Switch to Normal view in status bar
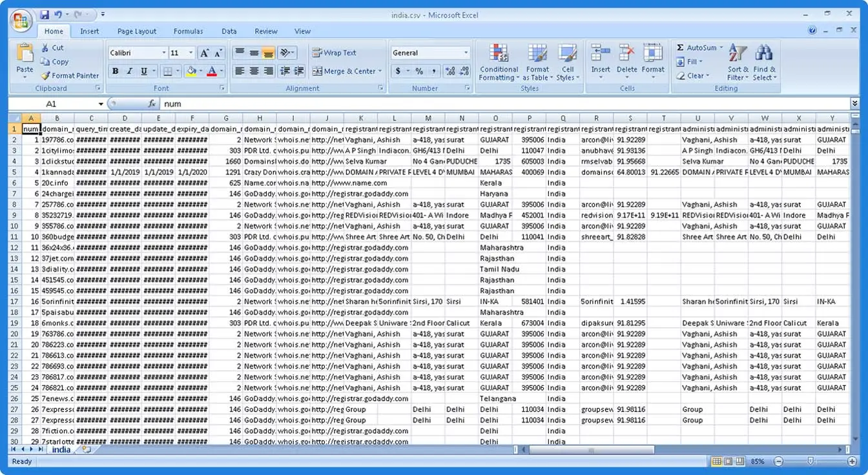 716,461
